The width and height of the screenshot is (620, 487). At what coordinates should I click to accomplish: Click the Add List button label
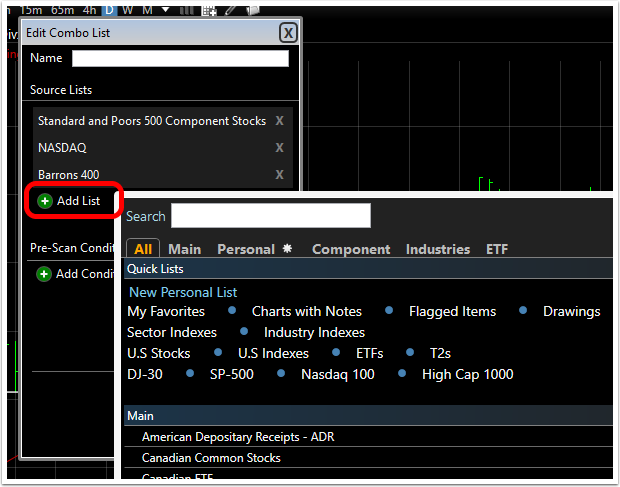click(78, 201)
